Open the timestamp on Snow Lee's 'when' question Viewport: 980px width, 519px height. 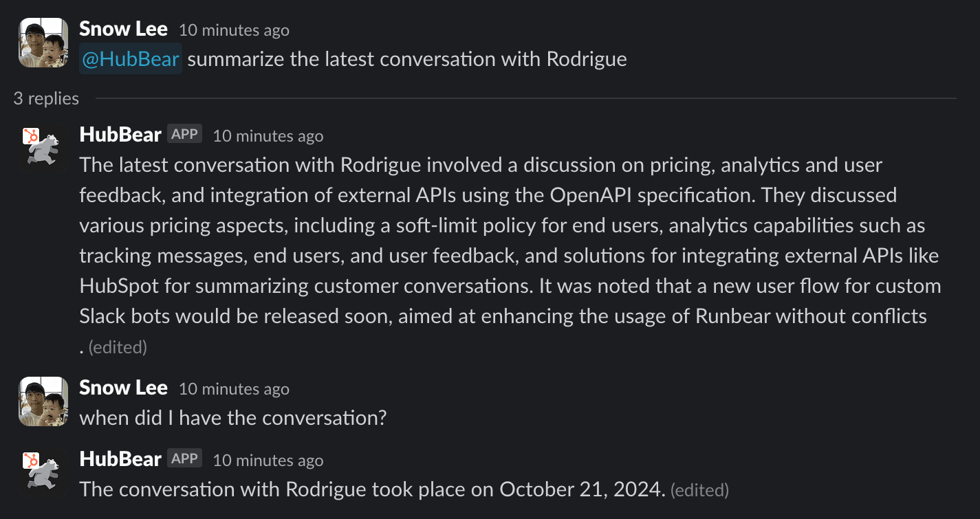(x=234, y=389)
